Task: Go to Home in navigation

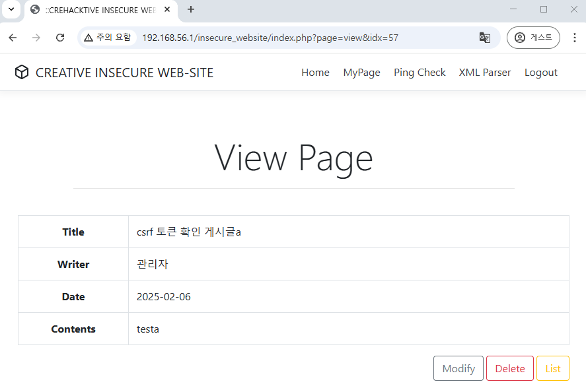Action: coord(315,73)
